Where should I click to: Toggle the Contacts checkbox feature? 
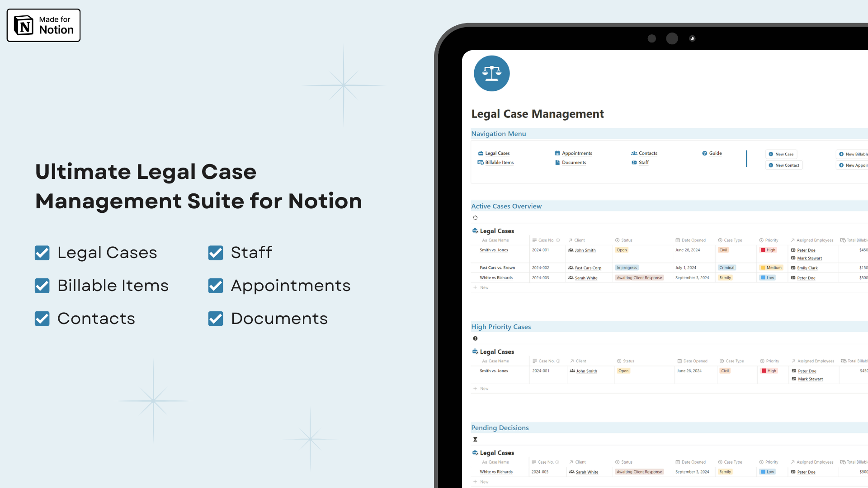(x=42, y=318)
